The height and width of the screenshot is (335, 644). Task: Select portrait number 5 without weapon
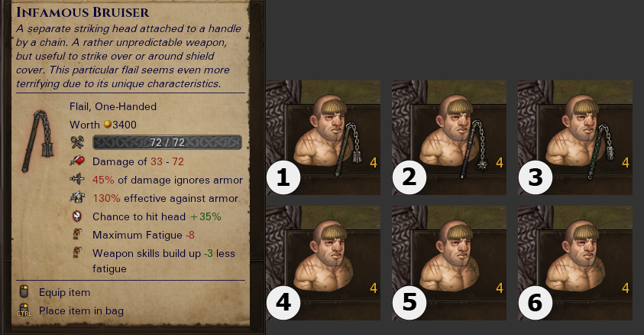(449, 263)
